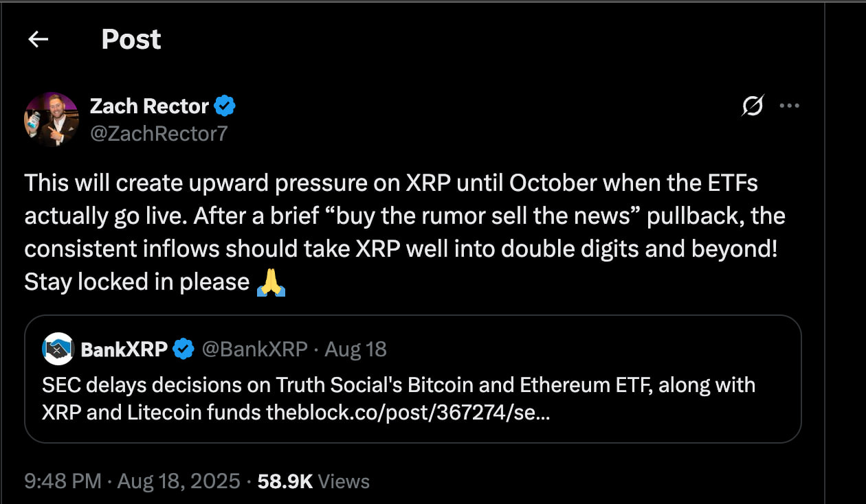The image size is (866, 504).
Task: Click Zach Rector's blue verified badge
Action: point(225,106)
